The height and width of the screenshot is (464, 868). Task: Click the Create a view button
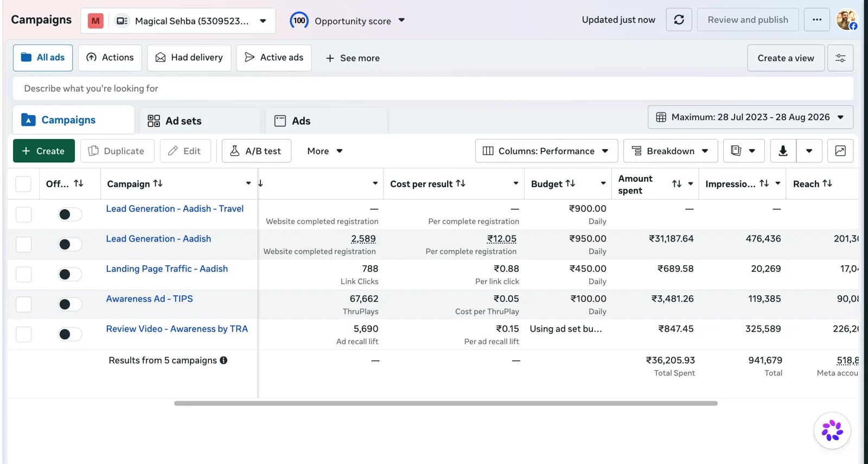(786, 58)
